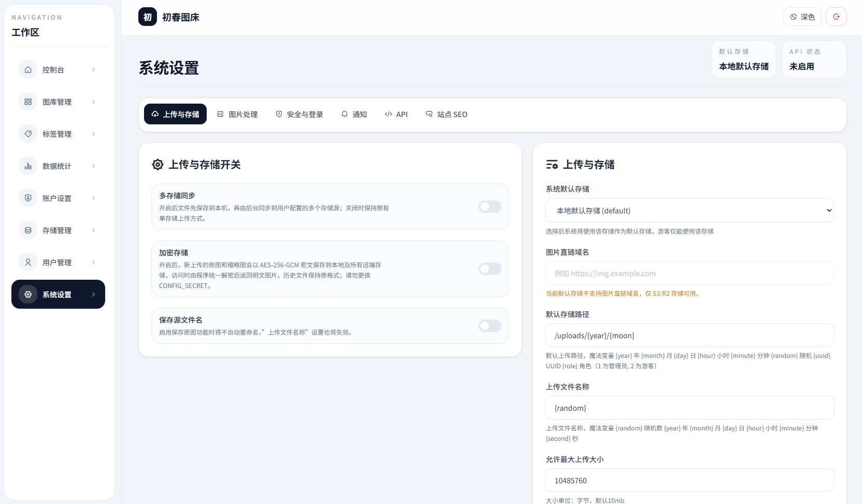Expand the 存储管理 chevron arrow
Viewport: 862px width, 504px height.
tap(93, 230)
